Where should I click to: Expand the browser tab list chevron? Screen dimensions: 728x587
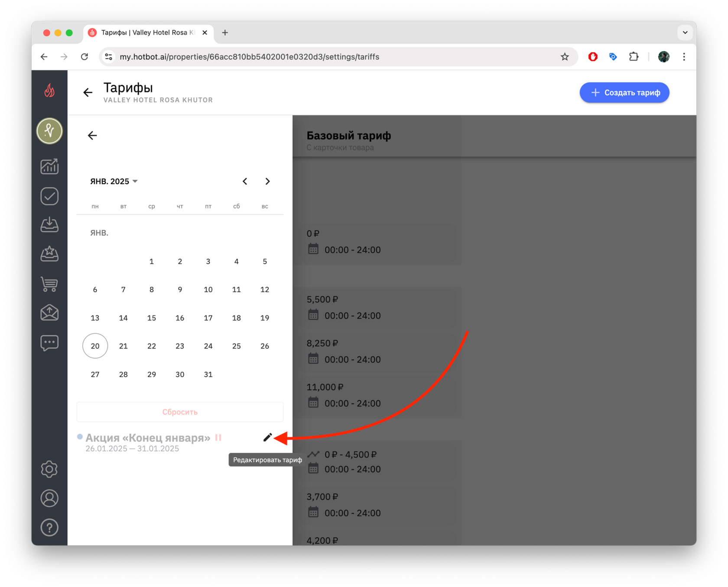(x=685, y=32)
